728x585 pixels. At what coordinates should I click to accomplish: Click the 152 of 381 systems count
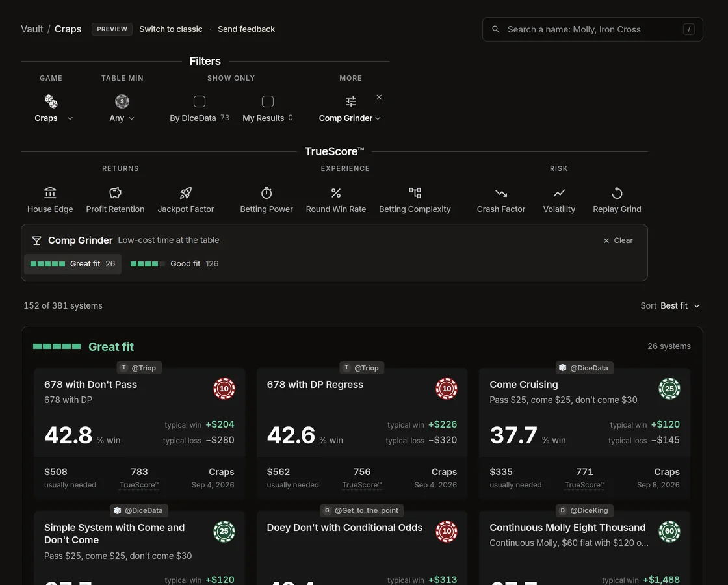pyautogui.click(x=63, y=305)
